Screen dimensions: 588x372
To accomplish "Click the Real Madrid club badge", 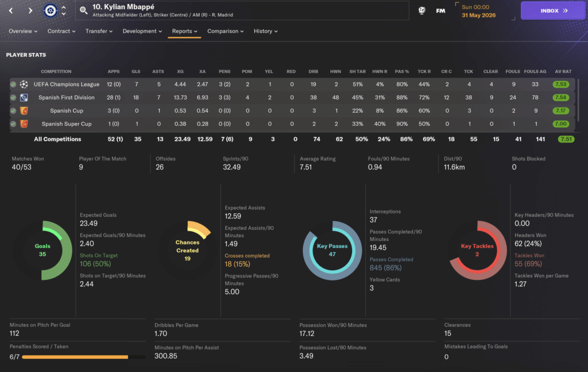I will pos(51,10).
